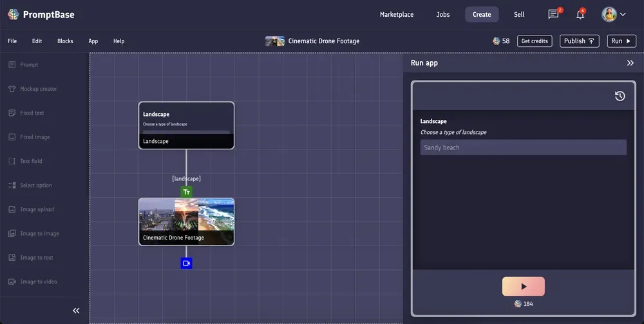Open the Blocks menu
The image size is (644, 324).
click(x=65, y=41)
